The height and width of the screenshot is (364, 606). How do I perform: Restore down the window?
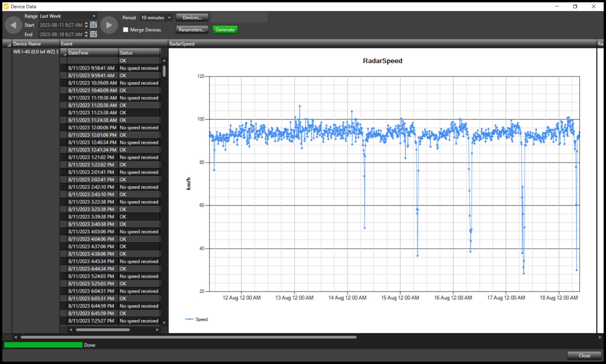point(575,6)
